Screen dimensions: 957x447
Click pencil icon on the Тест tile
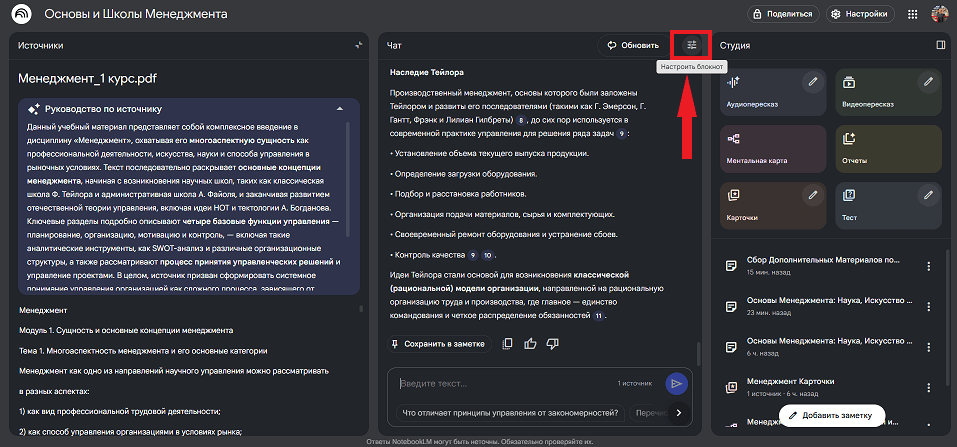[928, 195]
